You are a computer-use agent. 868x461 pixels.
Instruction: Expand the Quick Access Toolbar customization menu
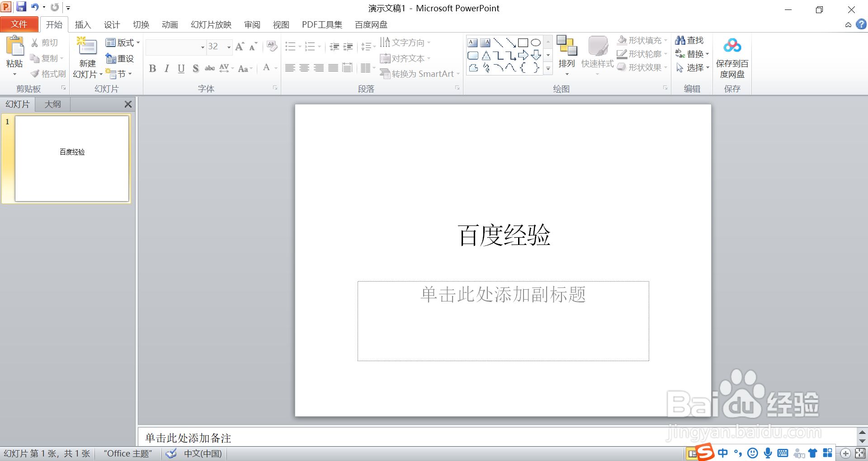tap(68, 7)
